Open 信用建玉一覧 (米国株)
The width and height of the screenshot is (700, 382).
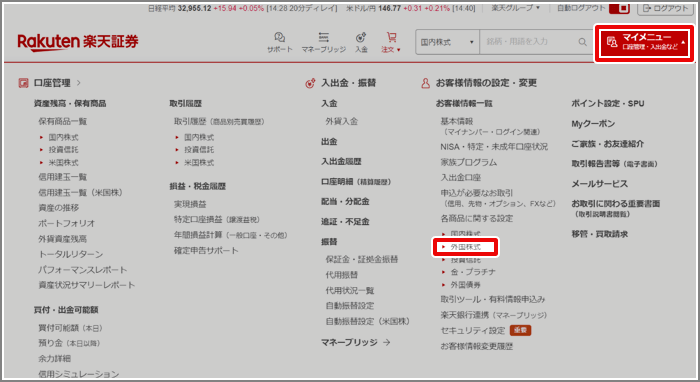click(x=80, y=192)
